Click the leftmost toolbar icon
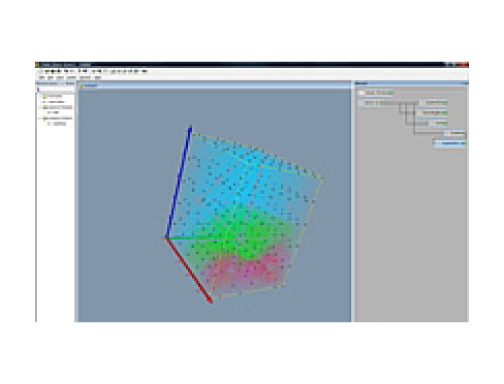Viewport: 504px width, 384px height. coord(41,71)
